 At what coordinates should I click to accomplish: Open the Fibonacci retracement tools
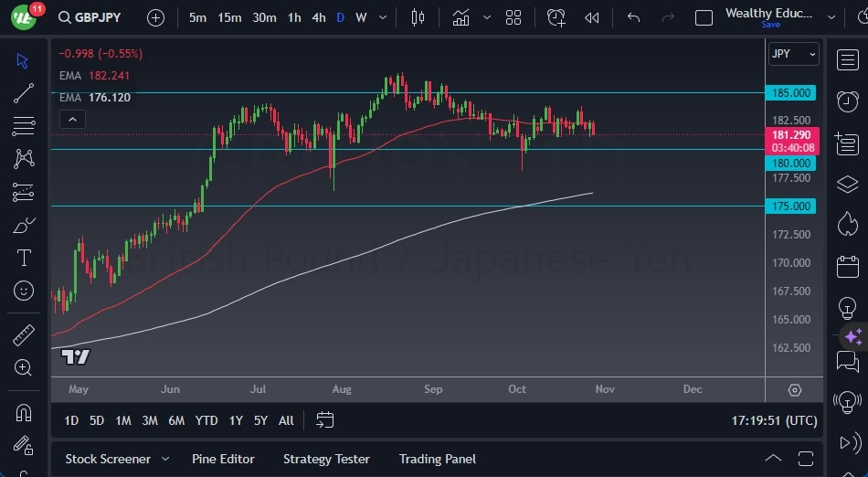[x=23, y=126]
